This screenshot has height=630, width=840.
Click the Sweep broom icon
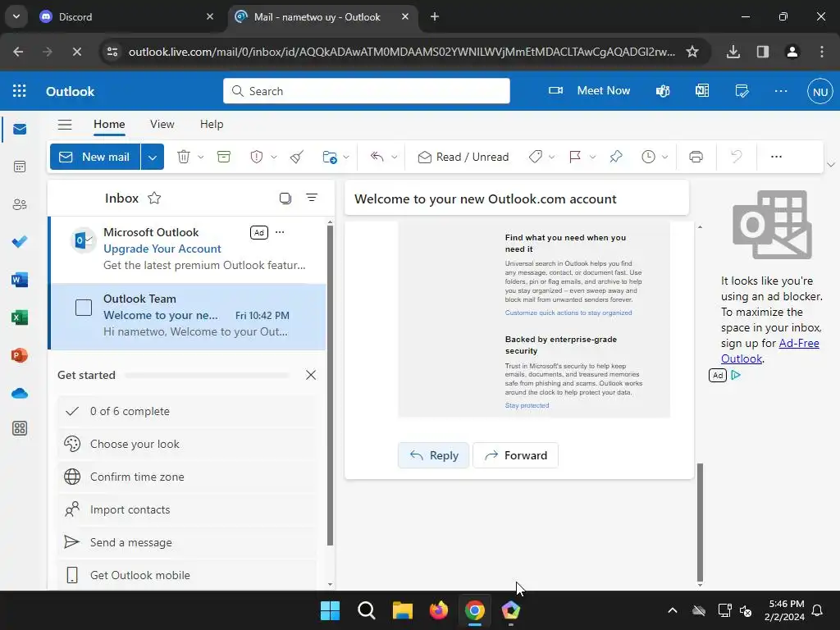[x=297, y=157]
